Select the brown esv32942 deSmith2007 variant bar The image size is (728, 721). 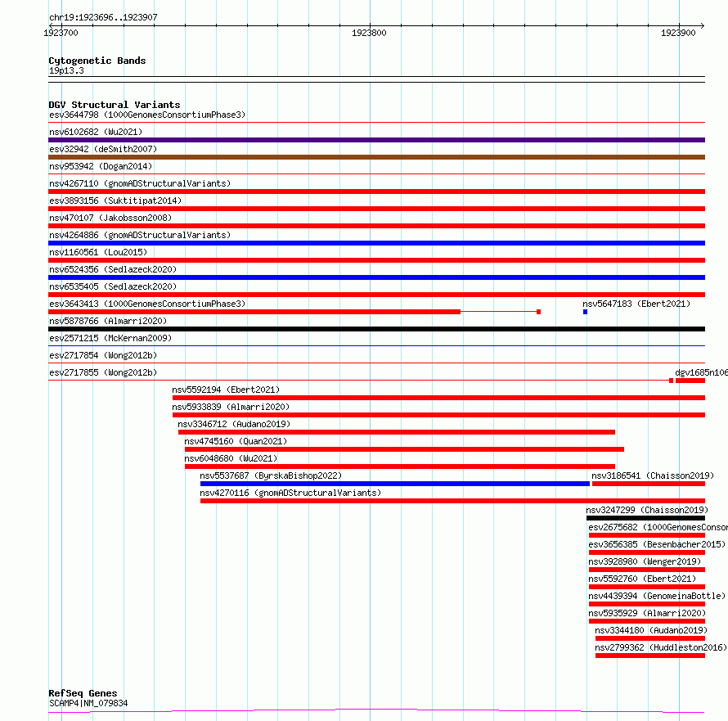[376, 157]
